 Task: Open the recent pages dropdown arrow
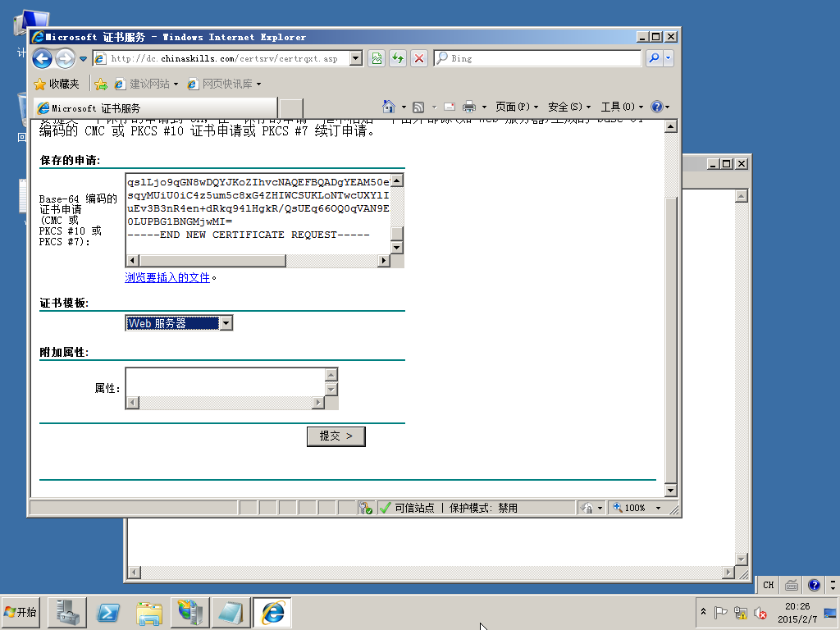(83, 59)
